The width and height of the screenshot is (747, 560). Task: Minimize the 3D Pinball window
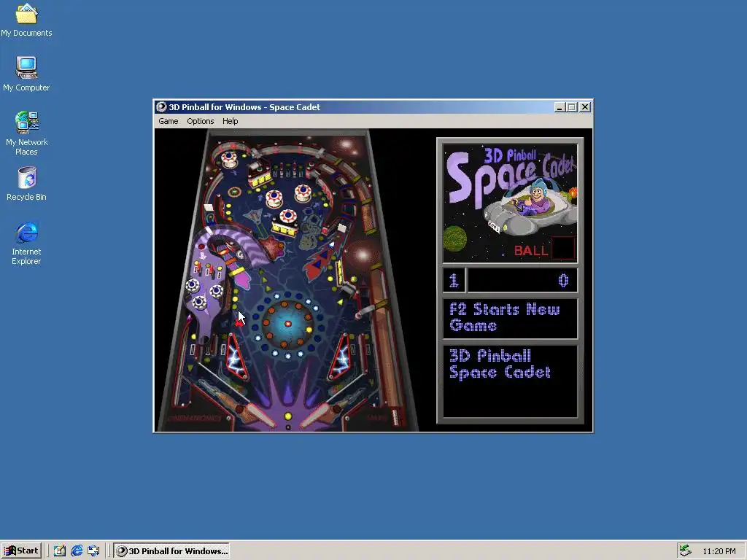[560, 107]
